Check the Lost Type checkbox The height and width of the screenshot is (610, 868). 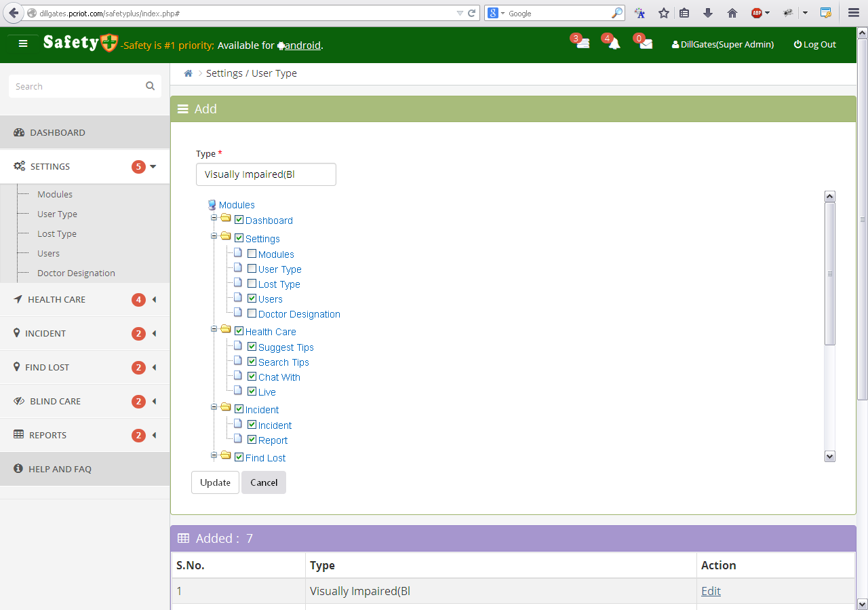coord(252,284)
